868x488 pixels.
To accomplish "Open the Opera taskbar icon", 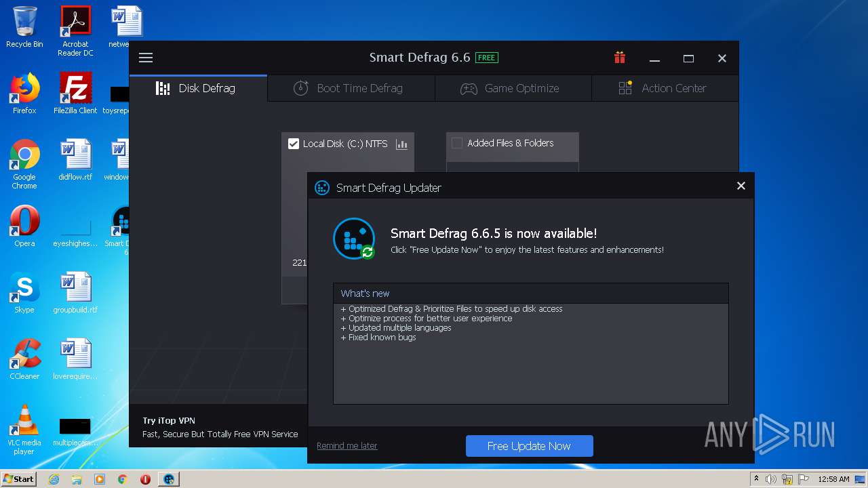I will point(145,479).
